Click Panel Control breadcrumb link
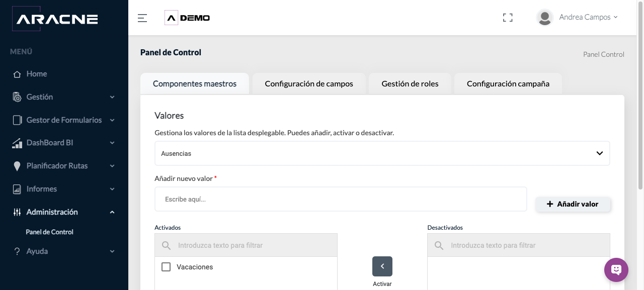This screenshot has height=290, width=644. coord(604,54)
